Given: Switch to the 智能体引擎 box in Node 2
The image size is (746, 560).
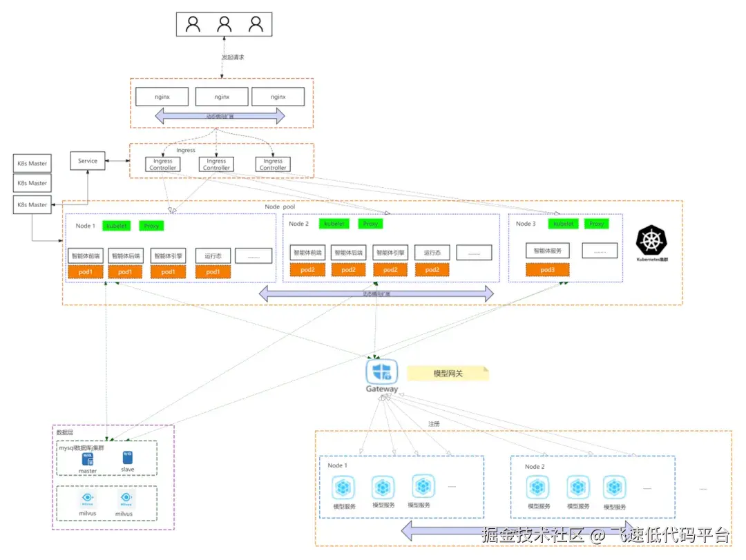Looking at the screenshot, I should point(390,252).
